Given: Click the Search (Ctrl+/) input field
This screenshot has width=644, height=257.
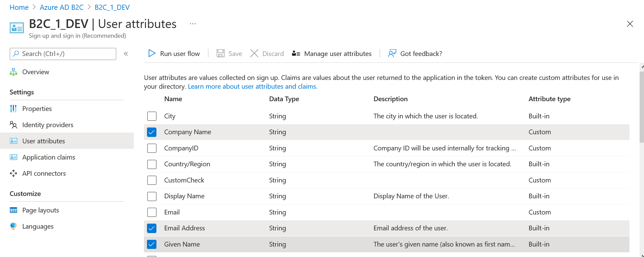Looking at the screenshot, I should point(63,54).
